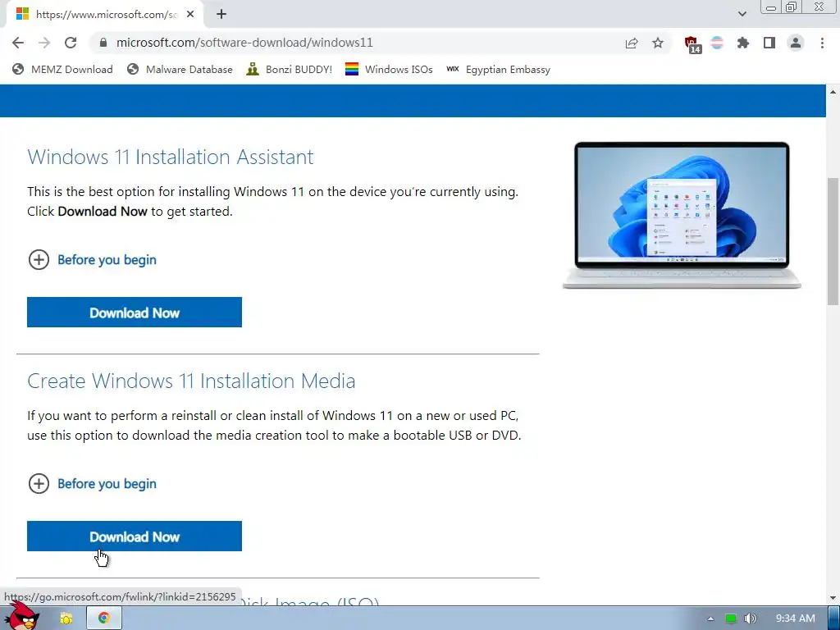Screen dimensions: 840x630
Task: Click the green tray status icon
Action: point(731,619)
